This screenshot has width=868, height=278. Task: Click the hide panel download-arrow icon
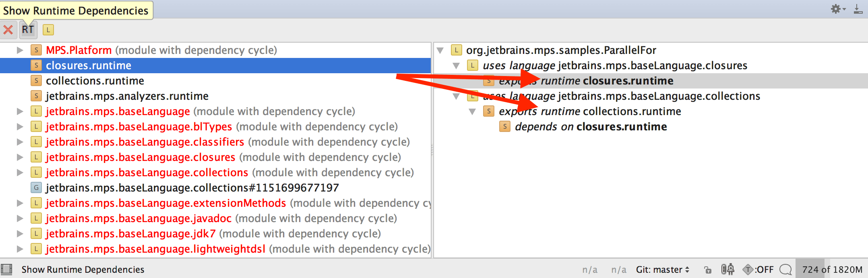coord(858,9)
